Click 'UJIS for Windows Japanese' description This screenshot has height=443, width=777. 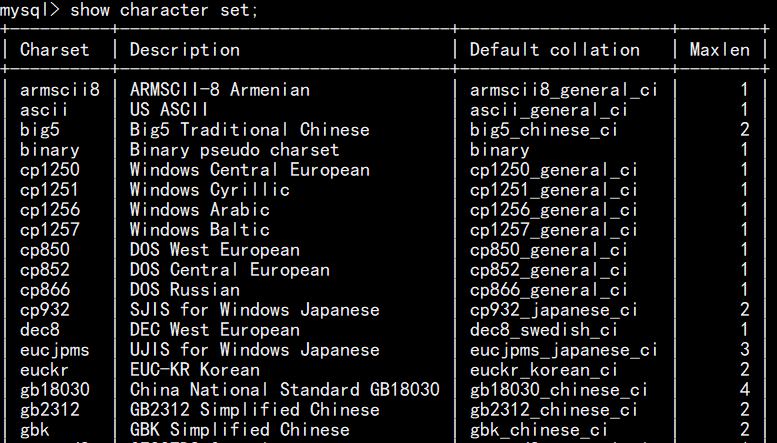coord(255,350)
